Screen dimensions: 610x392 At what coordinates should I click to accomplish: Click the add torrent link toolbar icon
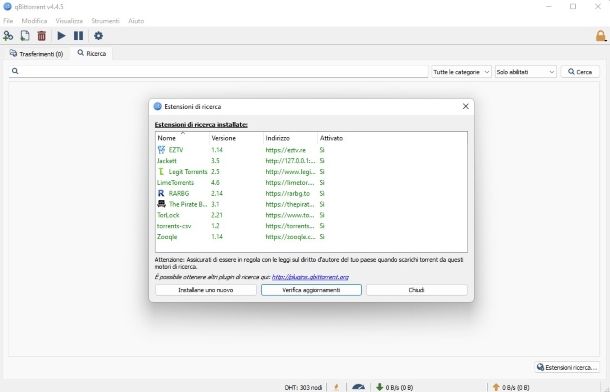point(8,36)
